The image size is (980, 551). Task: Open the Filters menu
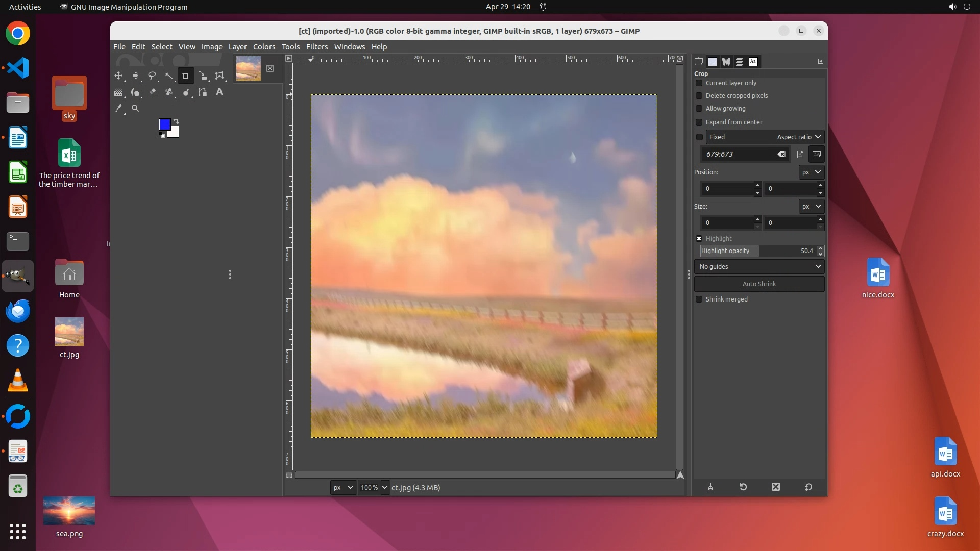pos(316,46)
